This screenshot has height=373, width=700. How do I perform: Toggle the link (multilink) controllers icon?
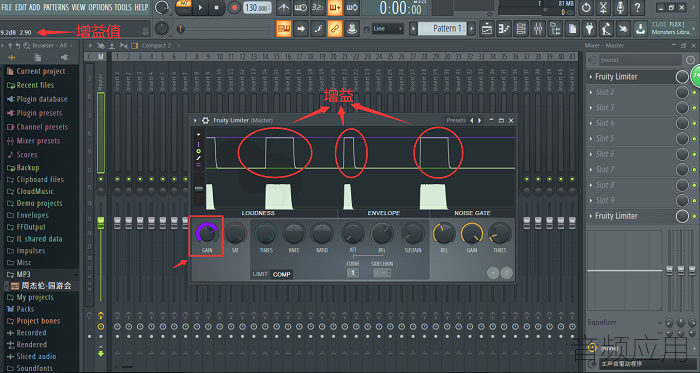point(335,29)
